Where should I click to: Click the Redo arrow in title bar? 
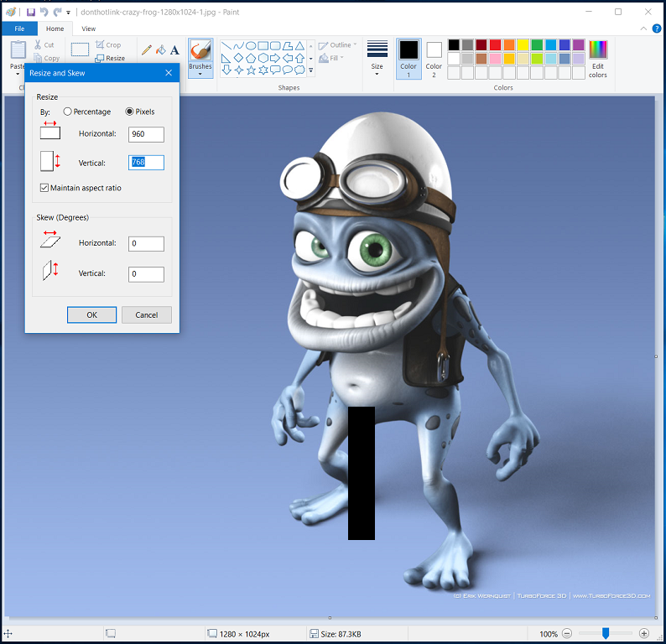click(57, 12)
